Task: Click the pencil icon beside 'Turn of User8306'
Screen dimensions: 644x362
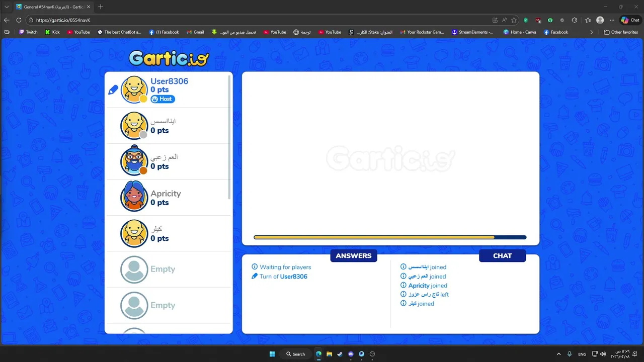Action: 255,276
